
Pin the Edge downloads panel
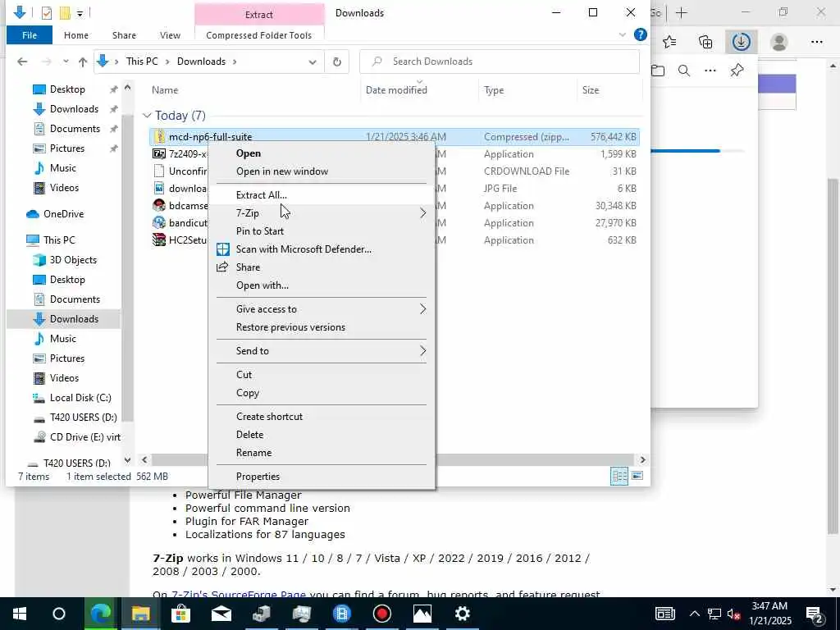[737, 71]
